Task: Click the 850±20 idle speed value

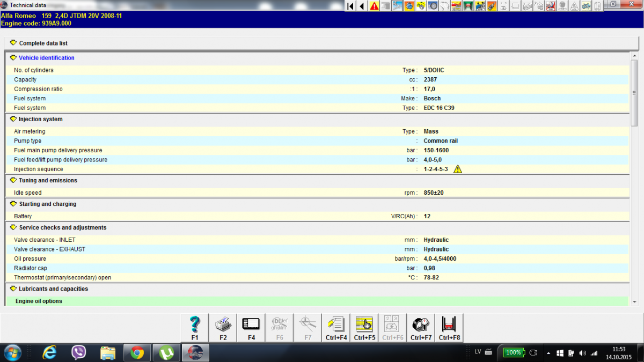Action: (x=434, y=193)
